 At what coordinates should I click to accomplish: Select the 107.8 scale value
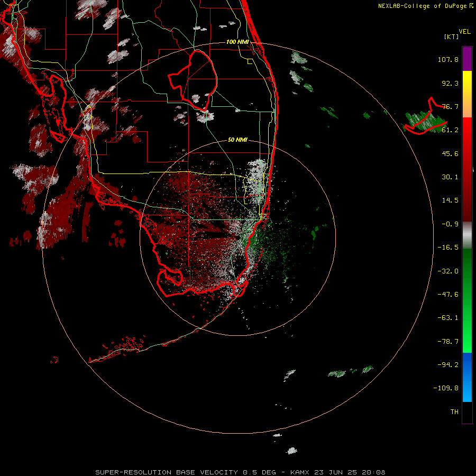448,59
